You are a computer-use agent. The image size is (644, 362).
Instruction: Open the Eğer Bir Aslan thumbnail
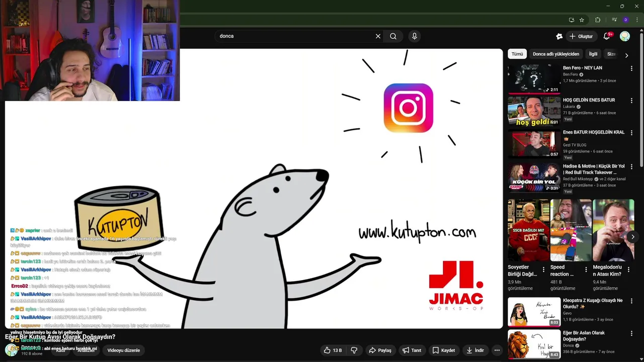point(534,344)
